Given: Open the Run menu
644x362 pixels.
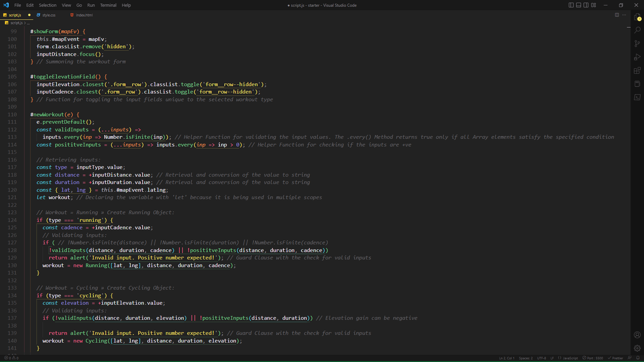Looking at the screenshot, I should [x=91, y=5].
